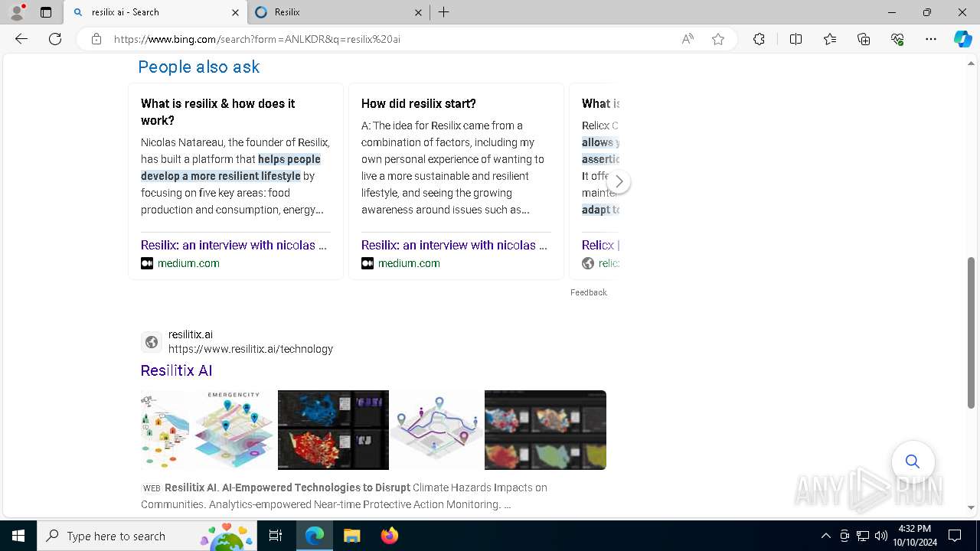Open network settings tray icon
This screenshot has height=551, width=980.
(x=863, y=536)
